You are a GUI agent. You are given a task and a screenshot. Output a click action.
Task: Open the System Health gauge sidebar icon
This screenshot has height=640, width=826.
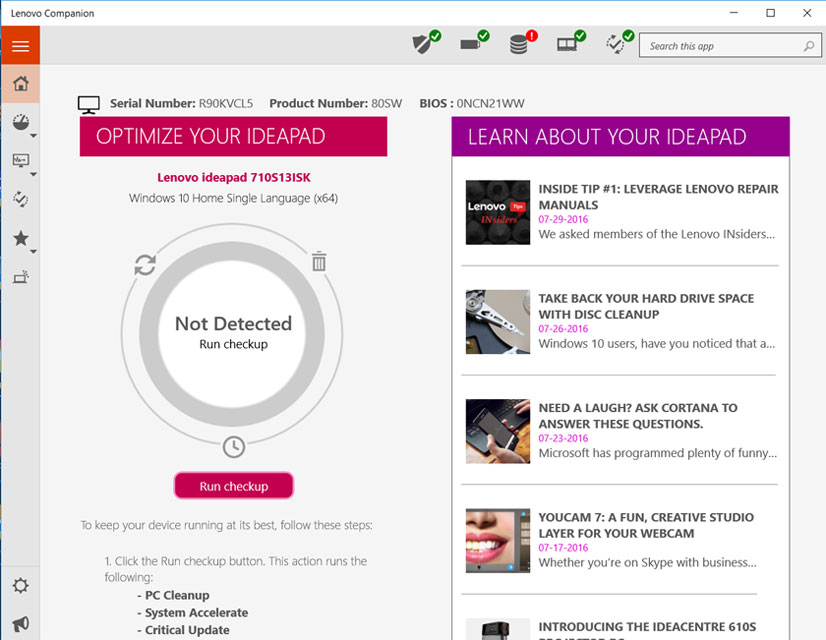(x=21, y=122)
